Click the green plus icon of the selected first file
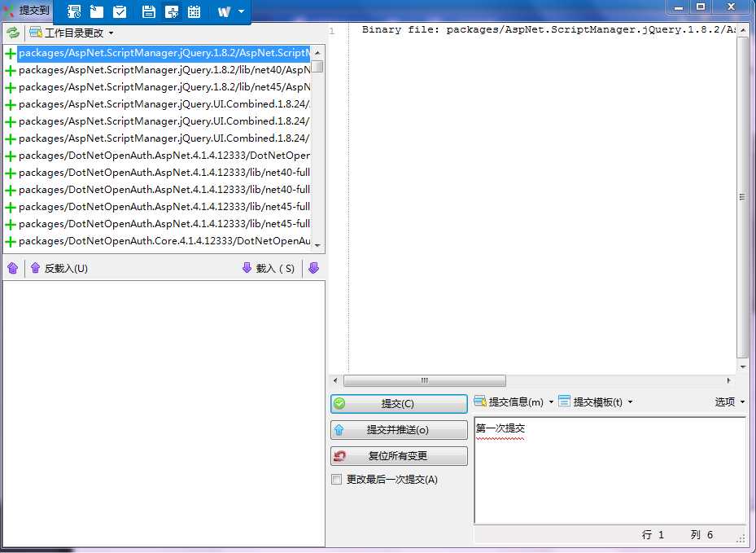 click(x=11, y=54)
